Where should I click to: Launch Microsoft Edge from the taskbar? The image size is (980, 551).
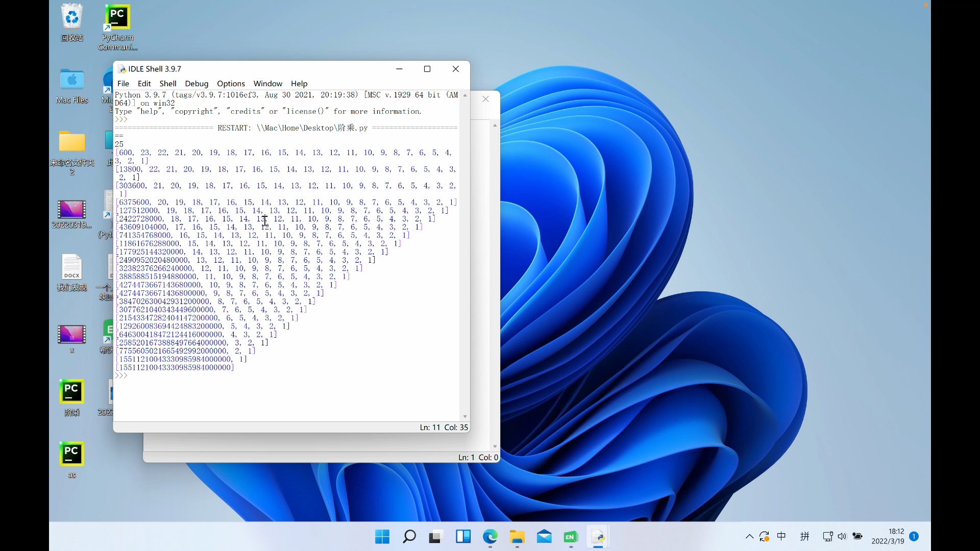click(491, 537)
